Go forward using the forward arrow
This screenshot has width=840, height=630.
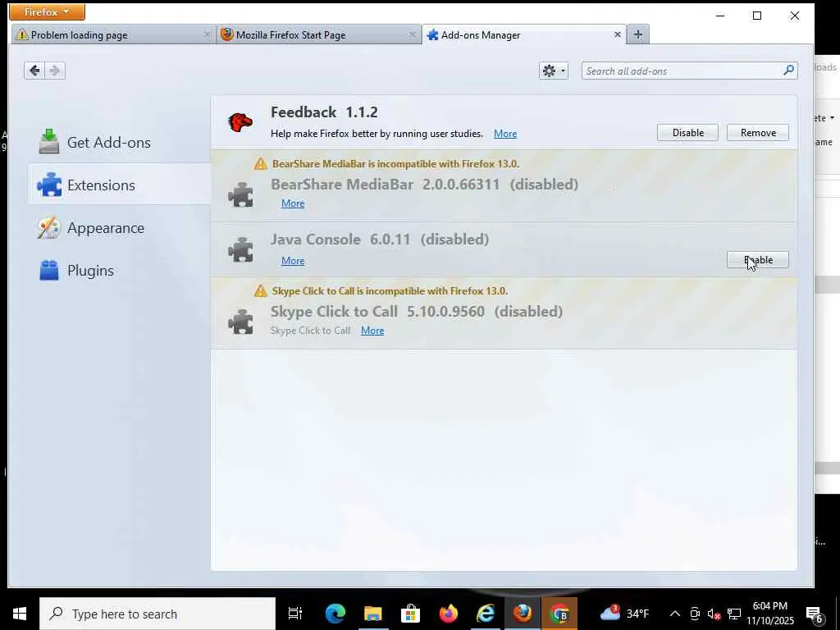pos(55,71)
